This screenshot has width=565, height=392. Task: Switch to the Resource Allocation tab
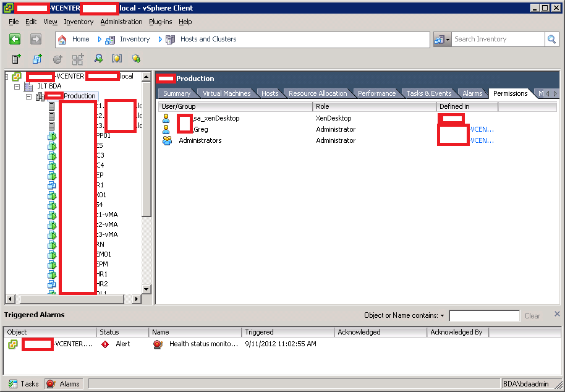pyautogui.click(x=318, y=93)
